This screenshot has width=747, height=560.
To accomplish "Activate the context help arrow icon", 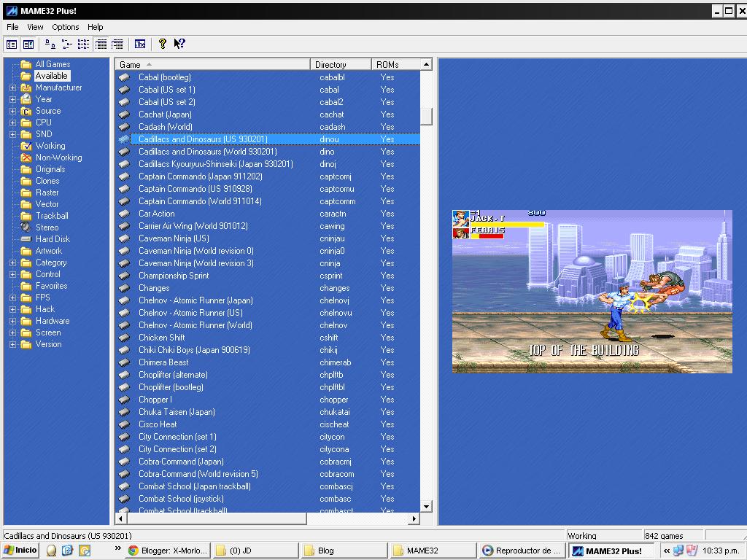I will click(179, 44).
